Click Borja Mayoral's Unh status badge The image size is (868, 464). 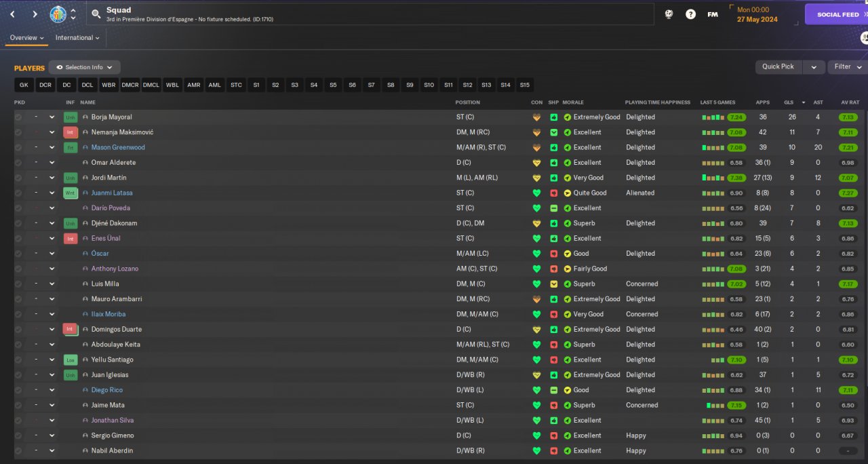point(70,117)
